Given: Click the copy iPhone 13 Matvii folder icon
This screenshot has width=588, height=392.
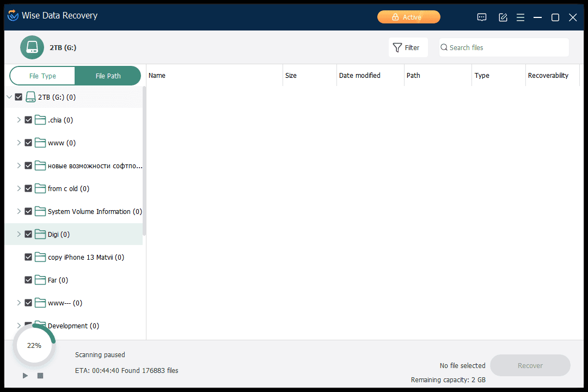Looking at the screenshot, I should [40, 258].
